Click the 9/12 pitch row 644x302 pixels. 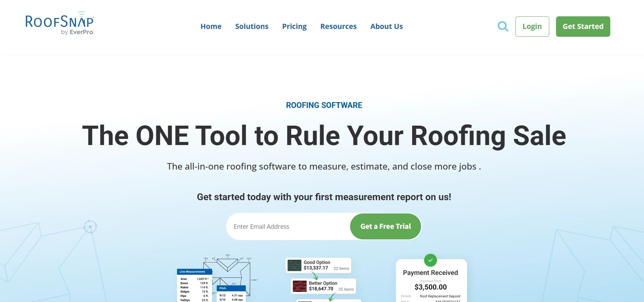click(x=231, y=296)
